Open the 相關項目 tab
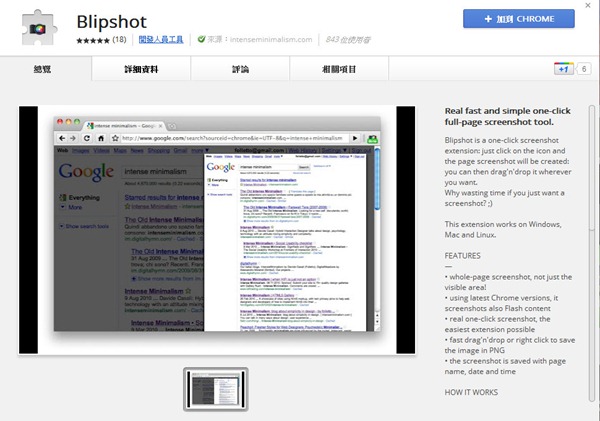 click(339, 69)
